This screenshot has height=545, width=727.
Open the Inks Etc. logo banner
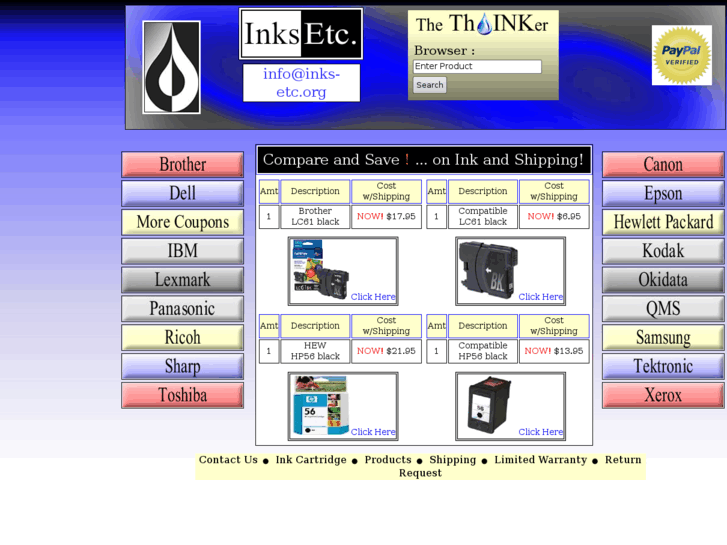pyautogui.click(x=301, y=34)
